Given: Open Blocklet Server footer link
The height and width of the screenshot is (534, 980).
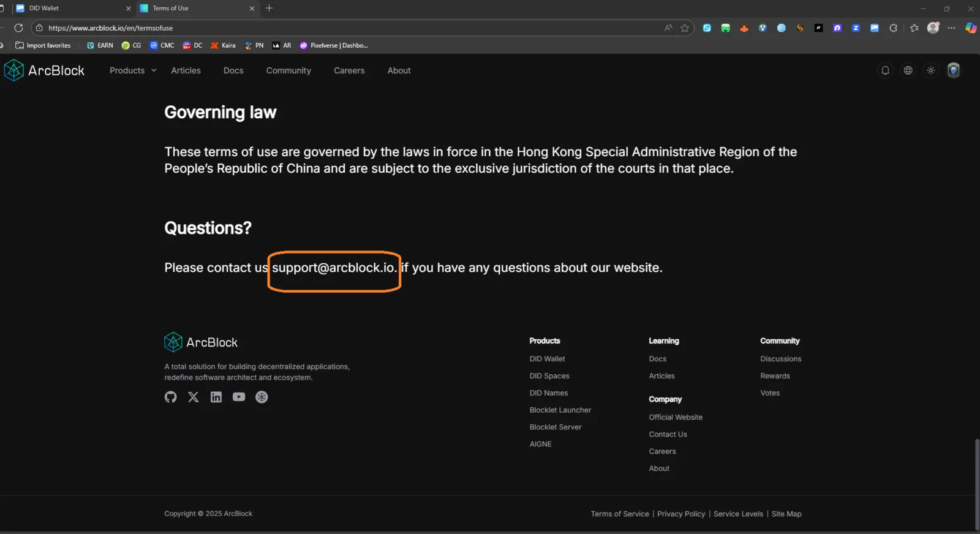Looking at the screenshot, I should (556, 427).
